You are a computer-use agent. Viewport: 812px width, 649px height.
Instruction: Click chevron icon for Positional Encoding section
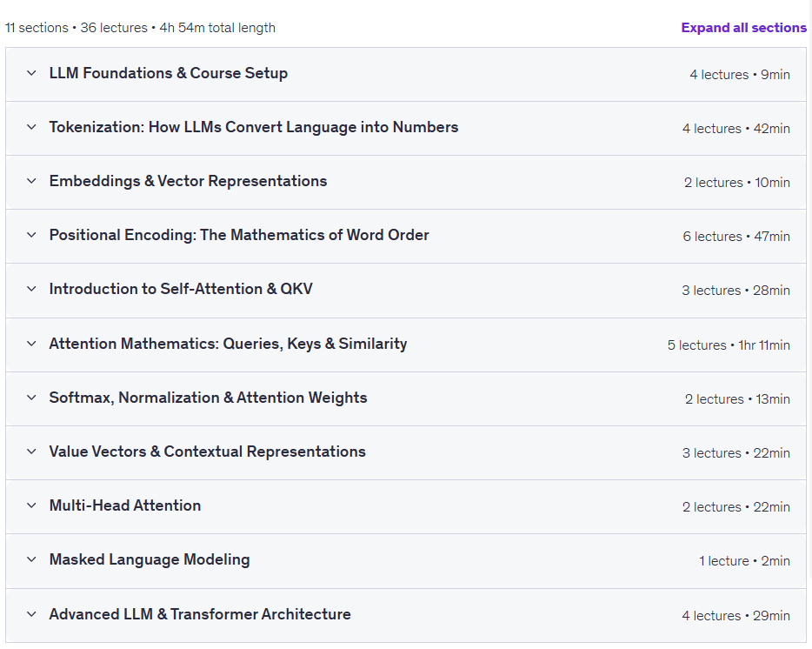click(x=31, y=235)
